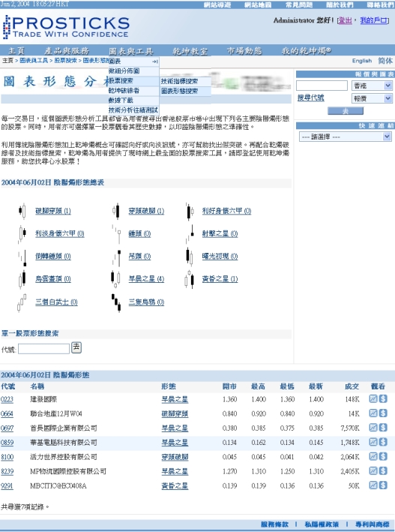Expand the 報價 type dropdown
The width and height of the screenshot is (395, 532).
pyautogui.click(x=373, y=98)
